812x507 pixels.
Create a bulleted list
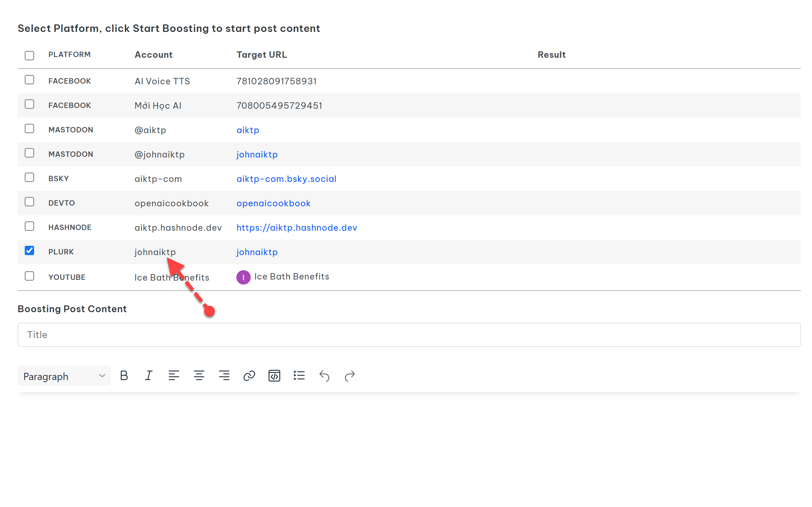tap(299, 376)
